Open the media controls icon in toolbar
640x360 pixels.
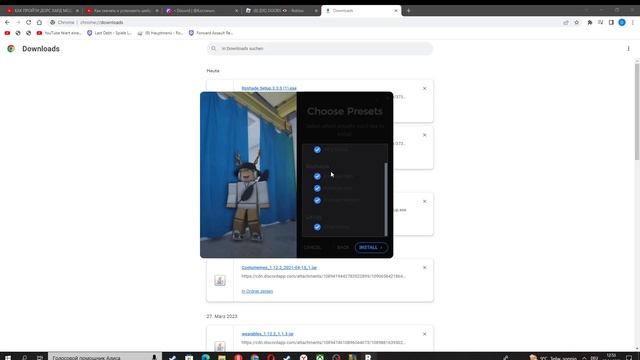(600, 22)
